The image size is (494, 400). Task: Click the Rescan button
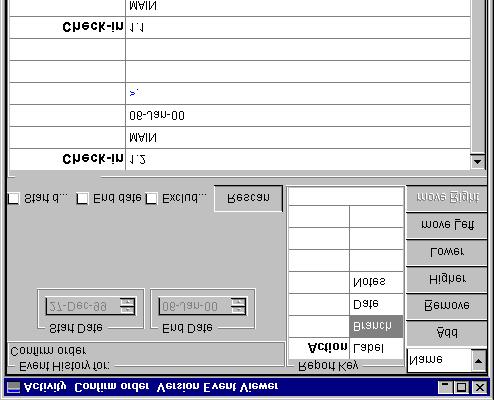pos(248,198)
